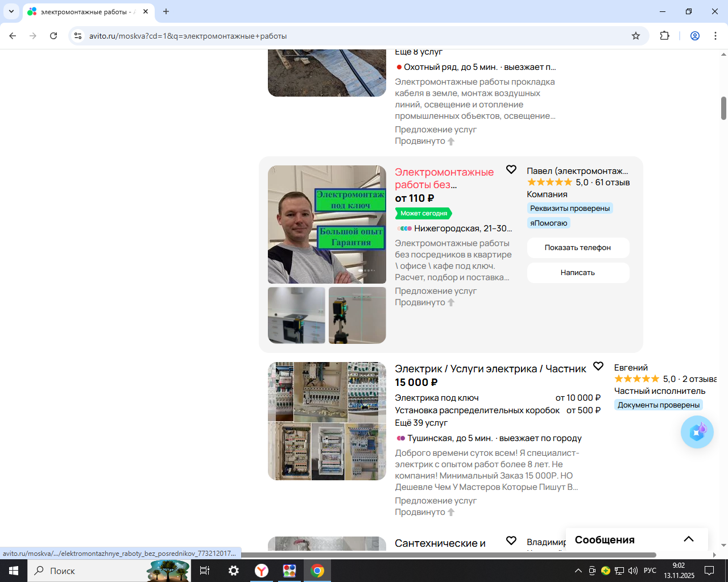This screenshot has width=728, height=582.
Task: Favorite the Сантехнические listing by Владимир
Action: (511, 541)
